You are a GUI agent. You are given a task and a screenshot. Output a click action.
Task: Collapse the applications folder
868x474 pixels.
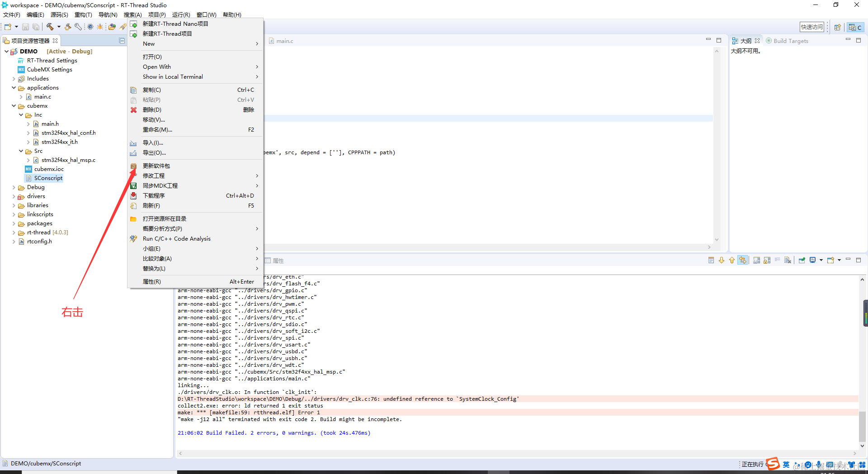[x=14, y=88]
